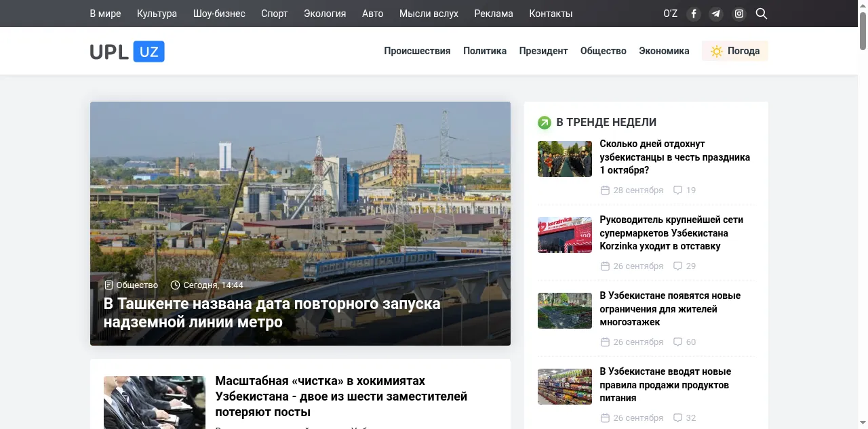
Task: Open the Общество tag on hero article
Action: [137, 285]
